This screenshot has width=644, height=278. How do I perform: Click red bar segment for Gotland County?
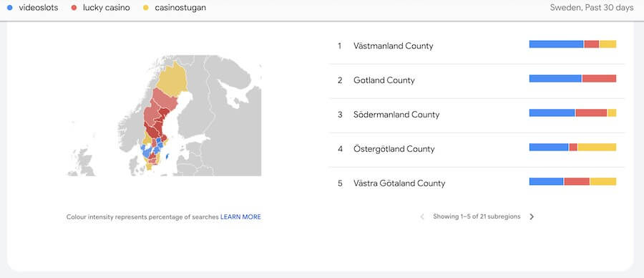point(599,79)
